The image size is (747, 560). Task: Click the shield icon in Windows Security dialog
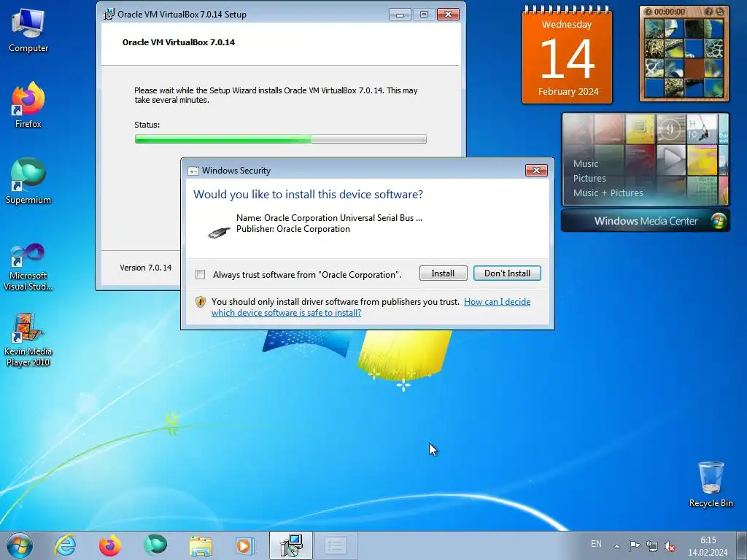click(201, 302)
